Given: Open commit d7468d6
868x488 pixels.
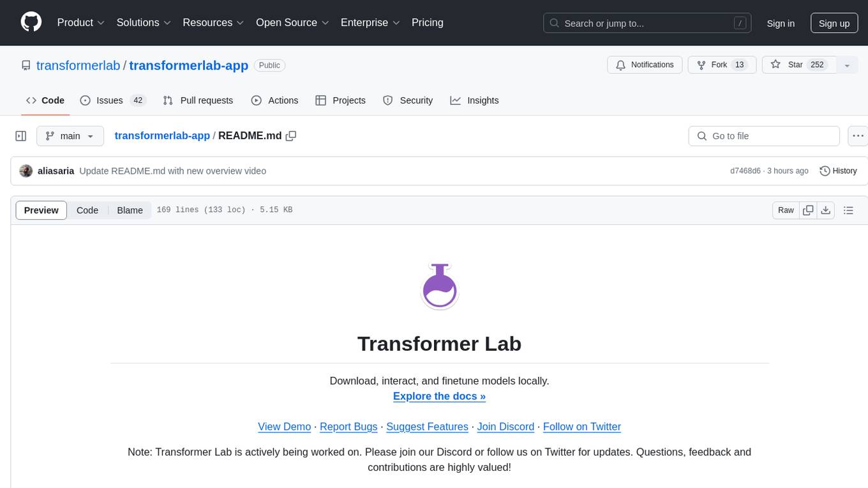Looking at the screenshot, I should (x=745, y=171).
